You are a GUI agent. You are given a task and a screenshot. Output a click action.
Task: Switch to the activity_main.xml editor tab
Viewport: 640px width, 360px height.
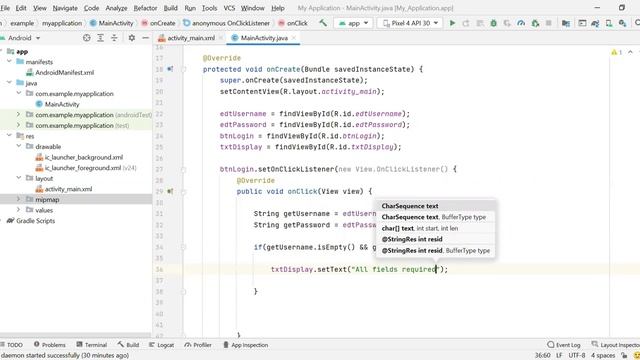(x=191, y=38)
